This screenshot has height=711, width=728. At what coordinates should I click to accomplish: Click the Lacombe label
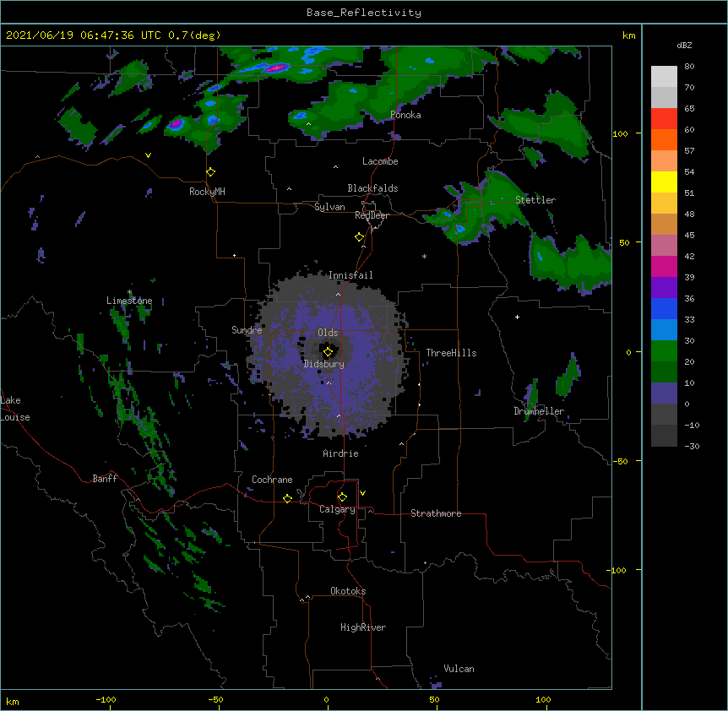coord(380,161)
